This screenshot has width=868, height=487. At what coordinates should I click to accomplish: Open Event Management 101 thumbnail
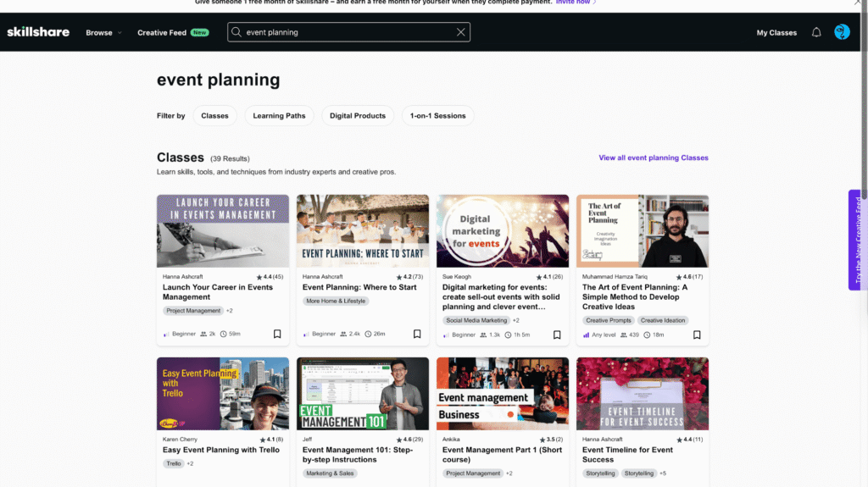363,394
